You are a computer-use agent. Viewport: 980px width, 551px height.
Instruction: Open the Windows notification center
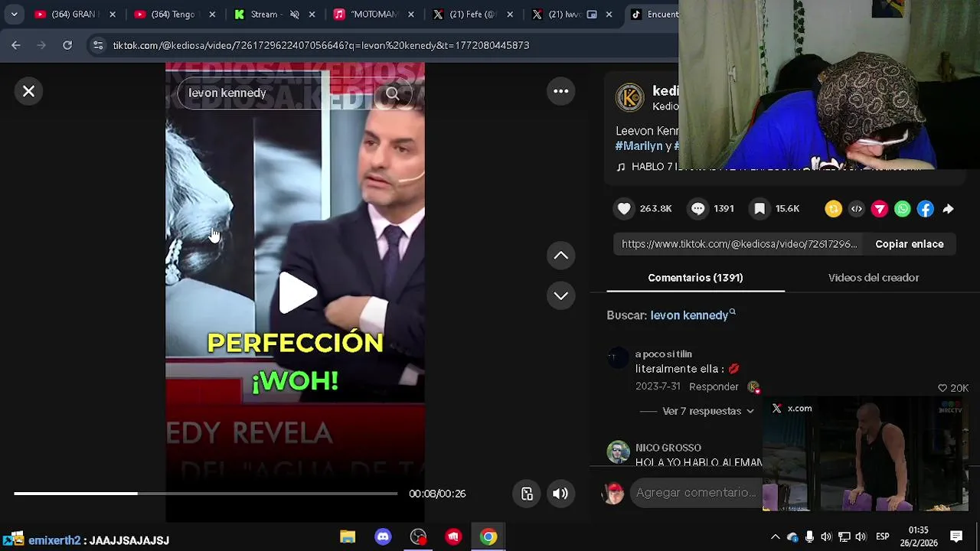pos(956,537)
